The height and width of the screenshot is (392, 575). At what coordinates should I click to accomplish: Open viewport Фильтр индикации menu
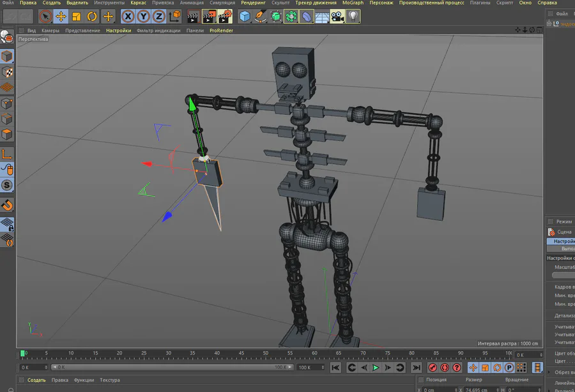click(158, 31)
